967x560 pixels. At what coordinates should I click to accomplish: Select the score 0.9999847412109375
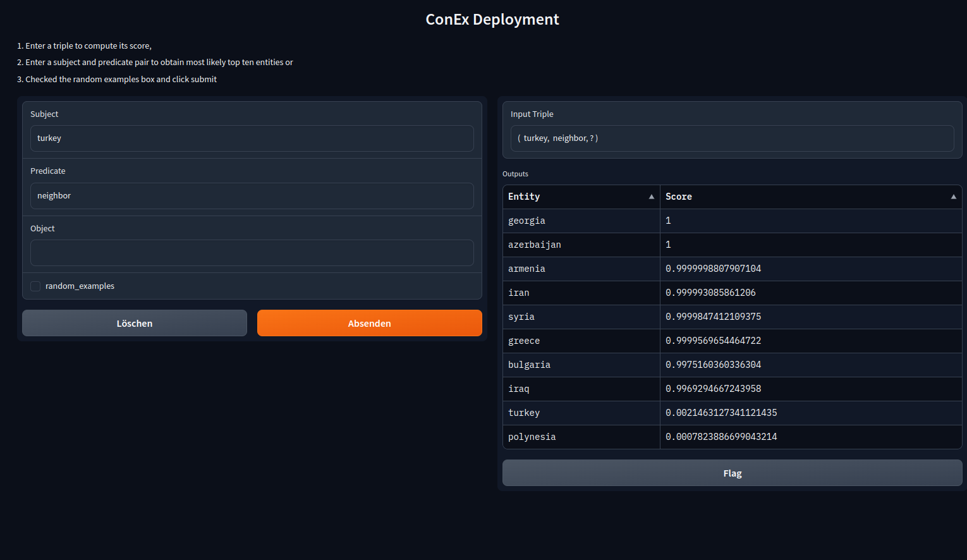click(x=811, y=317)
